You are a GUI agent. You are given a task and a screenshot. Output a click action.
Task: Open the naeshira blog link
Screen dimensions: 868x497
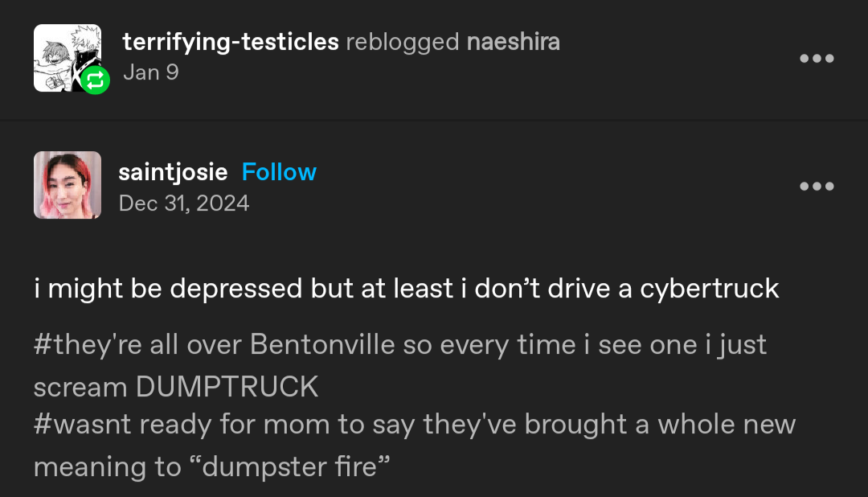513,42
